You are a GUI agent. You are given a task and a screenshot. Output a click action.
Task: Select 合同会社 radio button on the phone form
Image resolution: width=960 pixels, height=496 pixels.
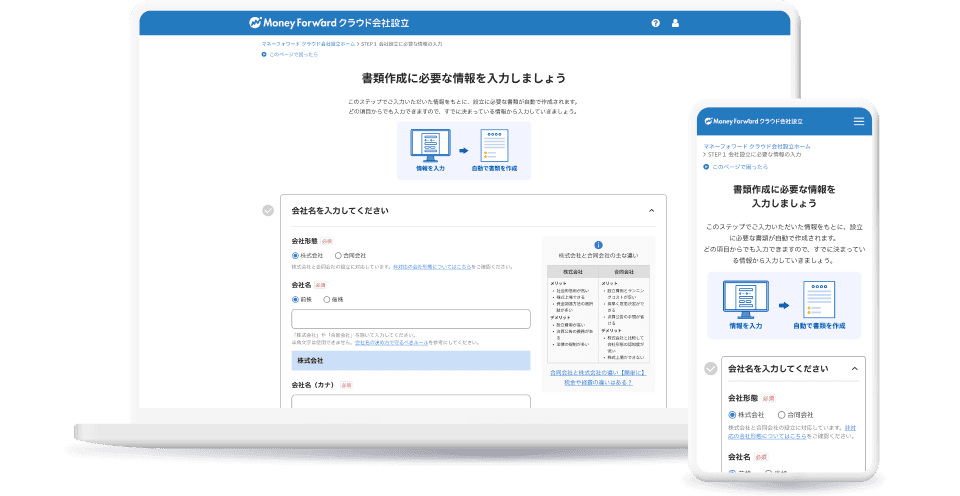781,415
